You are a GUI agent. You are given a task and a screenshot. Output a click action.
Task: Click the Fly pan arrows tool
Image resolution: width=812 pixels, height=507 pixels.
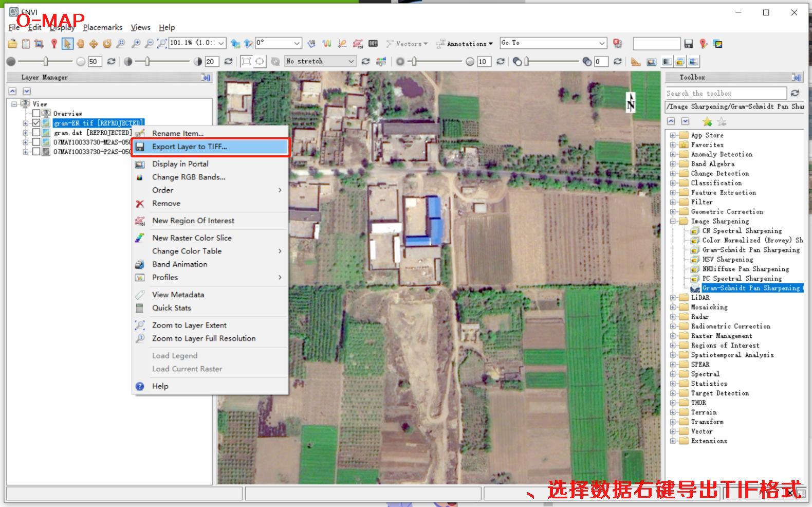[94, 44]
